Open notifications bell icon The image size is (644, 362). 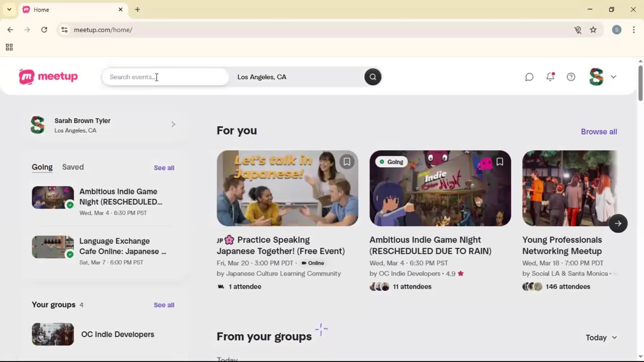coord(550,77)
